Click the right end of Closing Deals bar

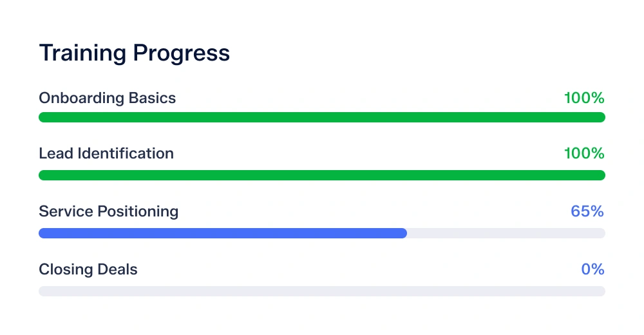[x=601, y=291]
